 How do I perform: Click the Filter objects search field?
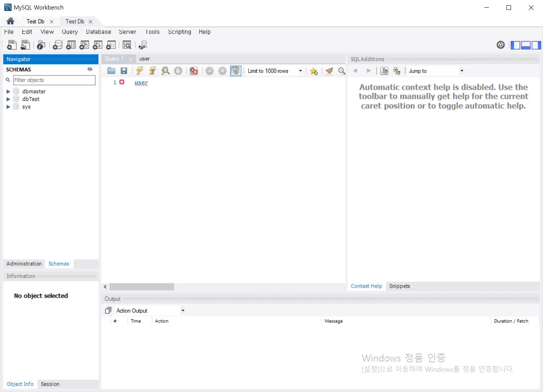(54, 80)
